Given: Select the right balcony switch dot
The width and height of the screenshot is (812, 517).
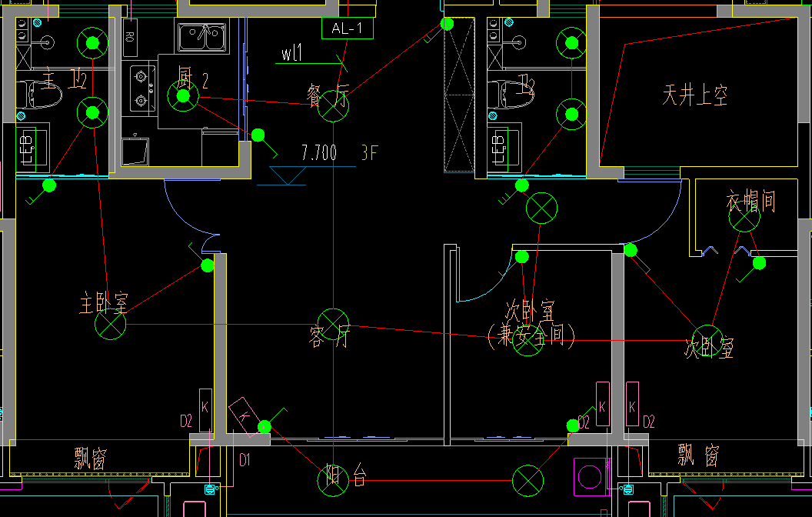Looking at the screenshot, I should 573,425.
